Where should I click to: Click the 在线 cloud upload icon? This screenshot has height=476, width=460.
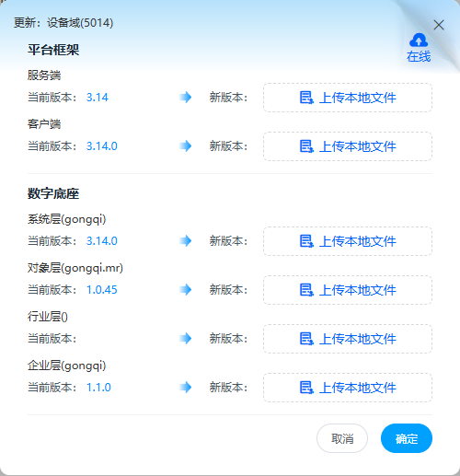[419, 40]
